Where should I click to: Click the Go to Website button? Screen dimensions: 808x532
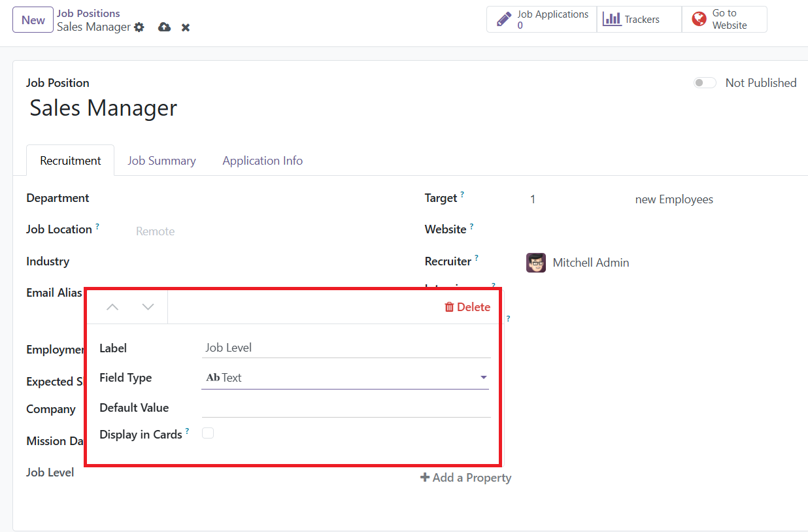click(x=724, y=19)
